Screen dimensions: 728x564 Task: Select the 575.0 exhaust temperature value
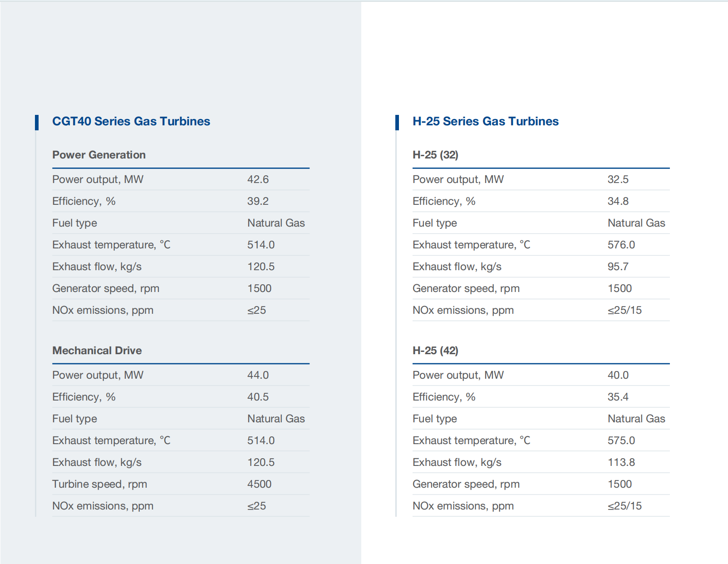pos(621,440)
